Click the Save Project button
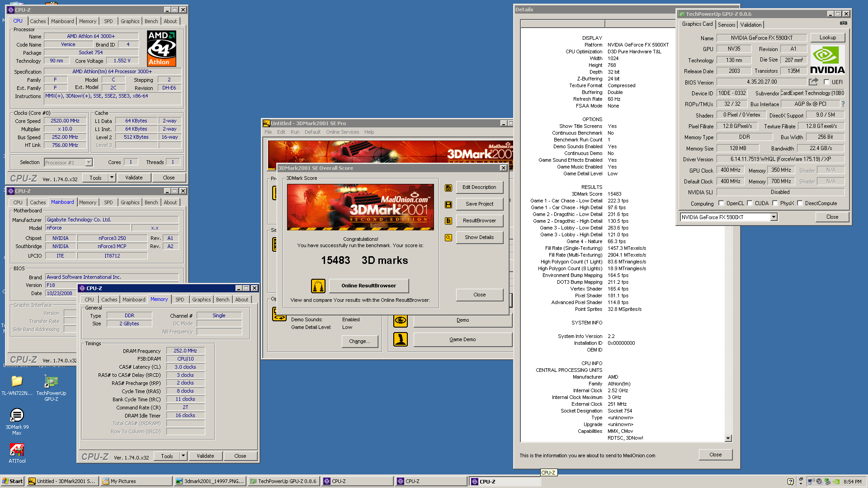Screen dimensions: 868x488 click(479, 204)
